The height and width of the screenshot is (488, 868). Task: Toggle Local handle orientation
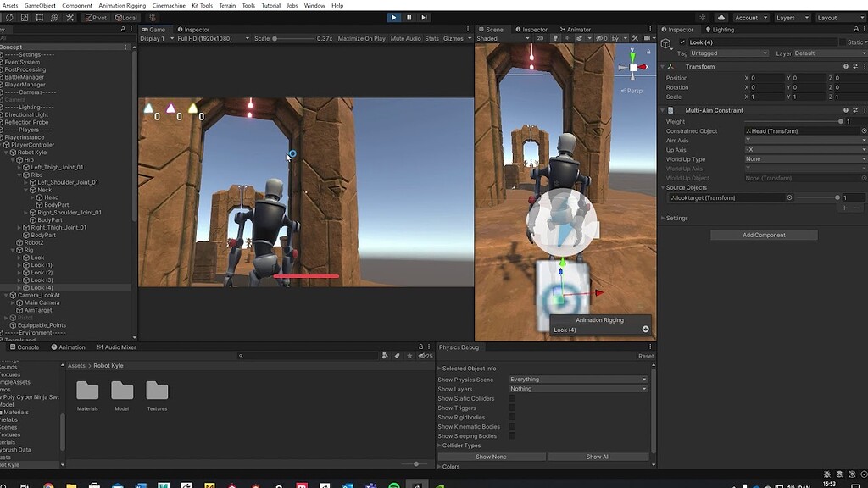click(x=125, y=17)
